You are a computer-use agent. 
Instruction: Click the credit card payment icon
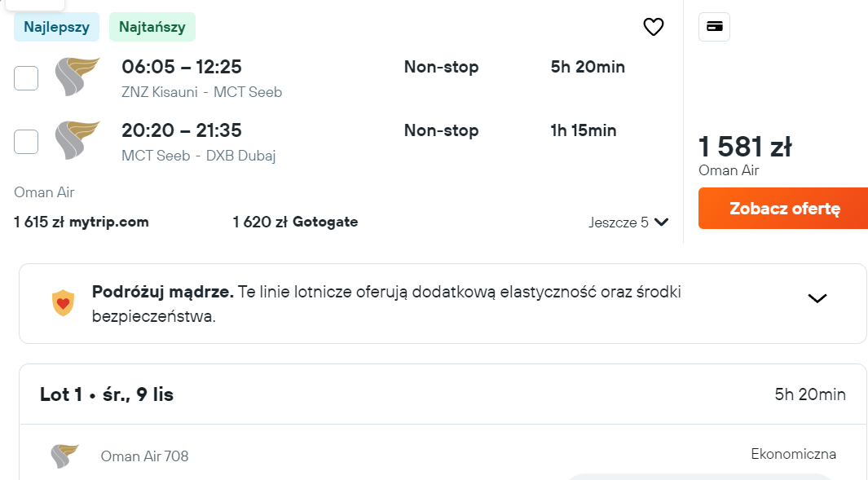714,27
